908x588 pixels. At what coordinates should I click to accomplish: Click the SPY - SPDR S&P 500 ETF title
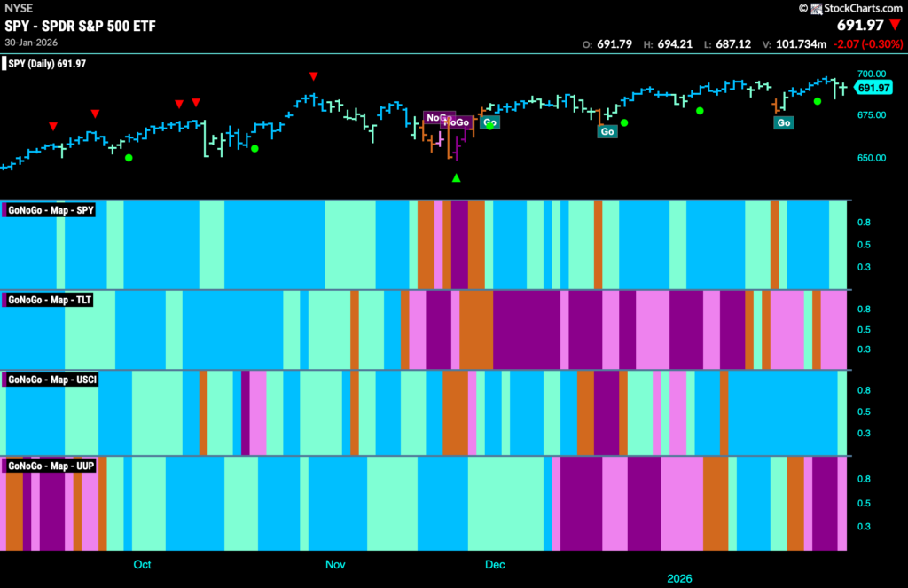[x=80, y=26]
